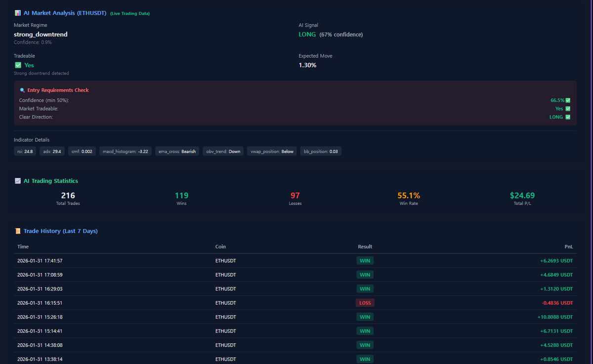Image resolution: width=593 pixels, height=364 pixels.
Task: Click the Confidence (min 50%) label
Action: pyautogui.click(x=44, y=100)
